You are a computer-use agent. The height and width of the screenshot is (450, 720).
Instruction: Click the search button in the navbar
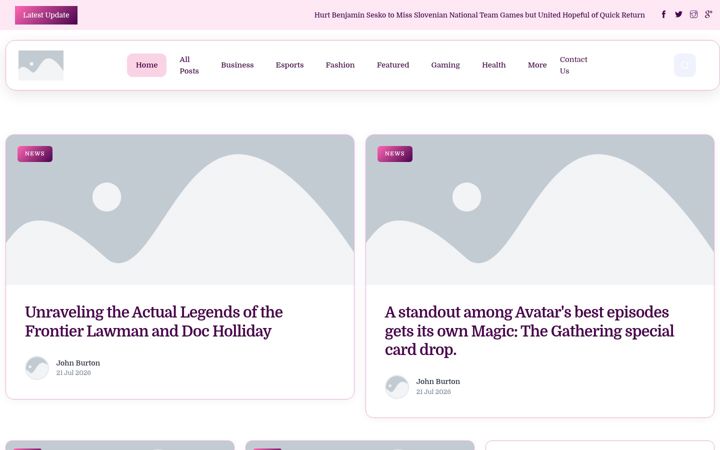point(685,65)
